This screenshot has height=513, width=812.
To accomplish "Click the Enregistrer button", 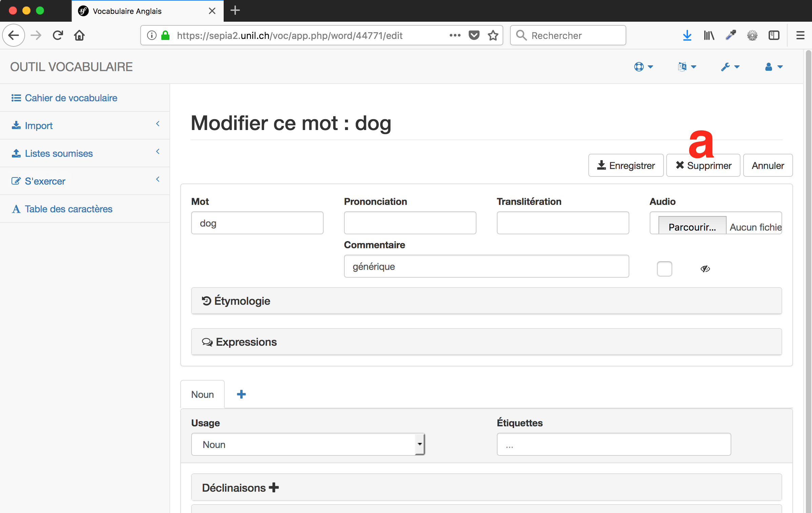I will pos(626,166).
